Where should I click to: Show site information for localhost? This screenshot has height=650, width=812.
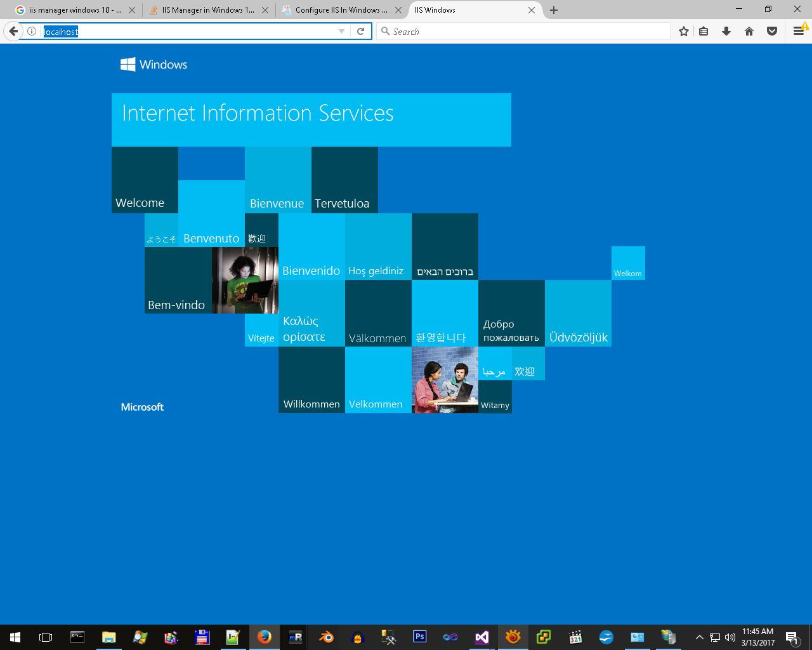tap(31, 31)
